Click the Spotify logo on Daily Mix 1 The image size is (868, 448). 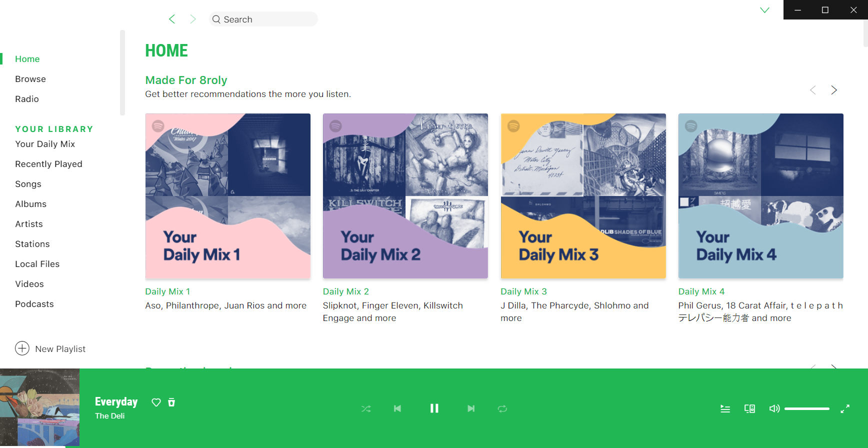tap(158, 126)
